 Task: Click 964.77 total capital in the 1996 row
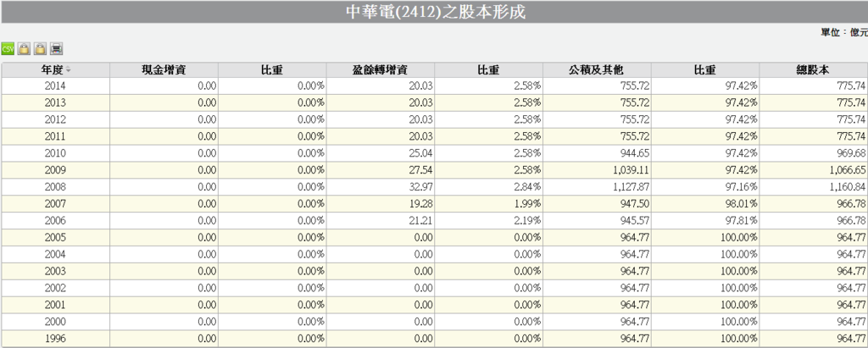[x=853, y=339]
